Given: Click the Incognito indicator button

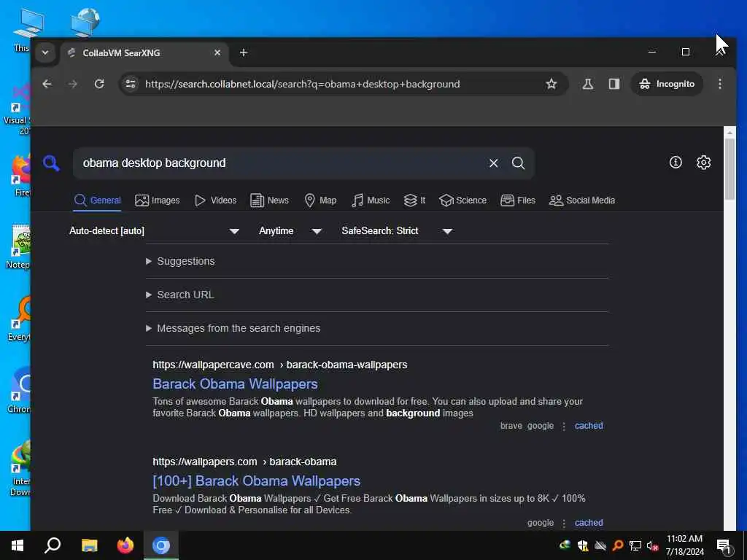Looking at the screenshot, I should click(x=667, y=84).
